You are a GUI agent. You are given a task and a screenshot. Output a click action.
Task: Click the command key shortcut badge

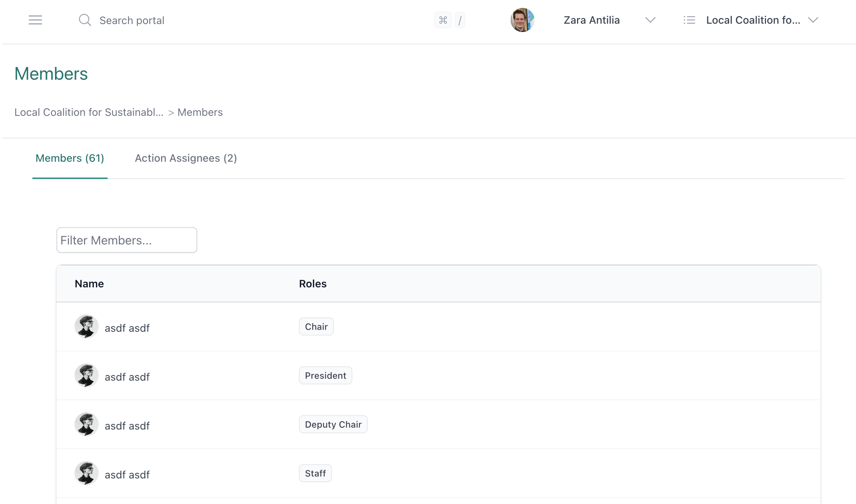443,20
